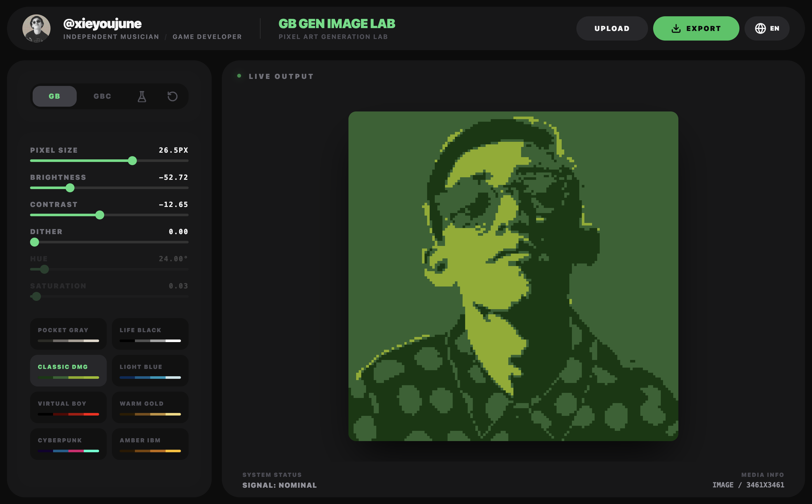Select the Light Blue palette
The image size is (812, 504).
[150, 371]
